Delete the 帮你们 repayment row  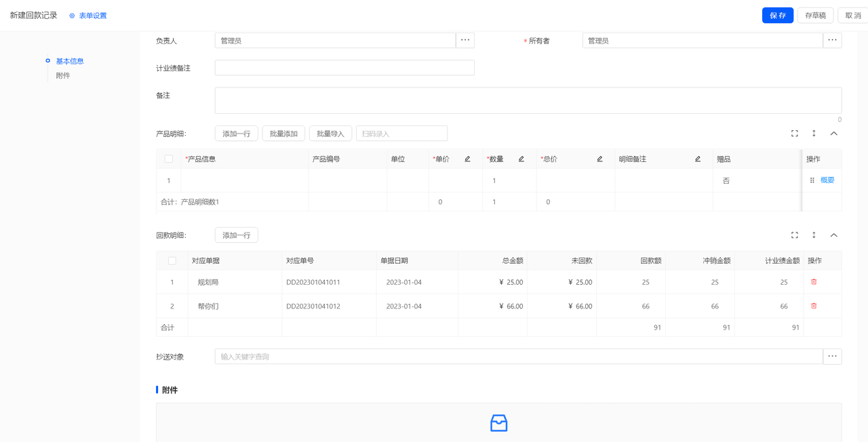coord(814,306)
